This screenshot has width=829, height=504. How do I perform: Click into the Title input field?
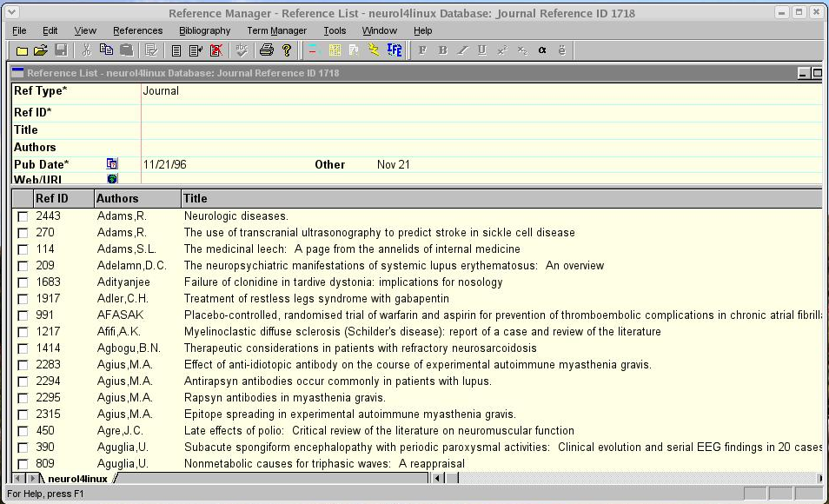tap(478, 130)
